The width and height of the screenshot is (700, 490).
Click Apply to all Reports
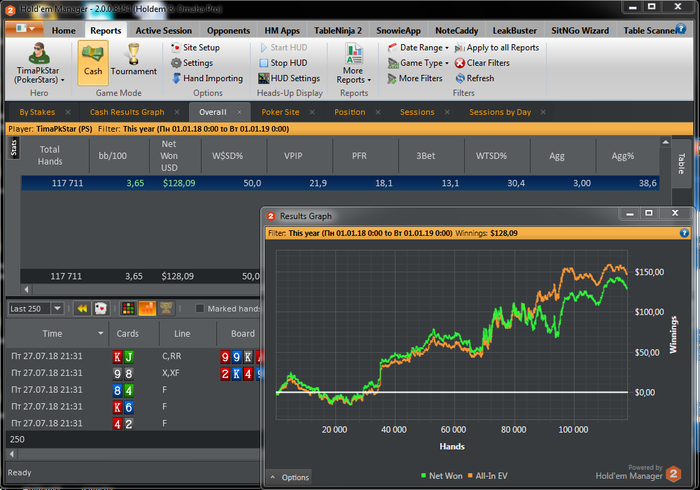coord(497,48)
